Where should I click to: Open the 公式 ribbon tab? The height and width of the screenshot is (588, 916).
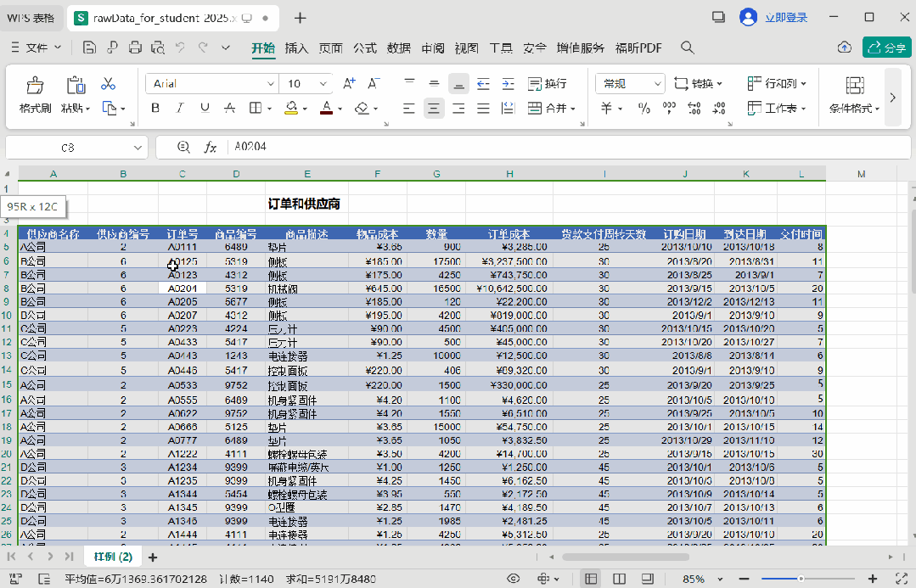(x=365, y=48)
